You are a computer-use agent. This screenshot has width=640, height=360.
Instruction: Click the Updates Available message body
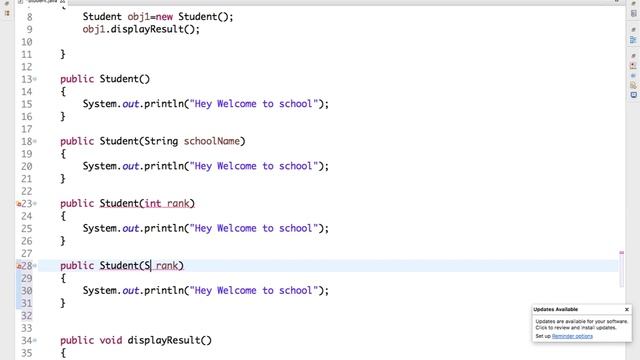(x=582, y=324)
